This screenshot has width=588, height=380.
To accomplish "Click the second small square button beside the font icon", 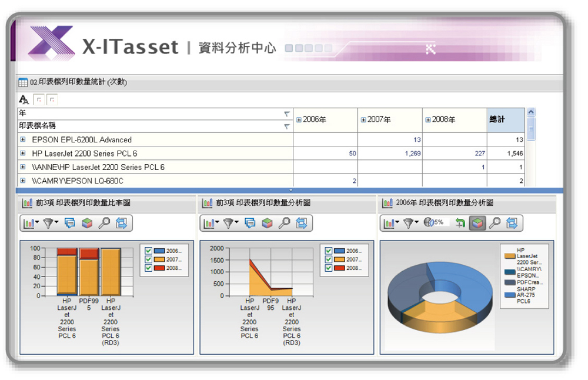I will [52, 100].
